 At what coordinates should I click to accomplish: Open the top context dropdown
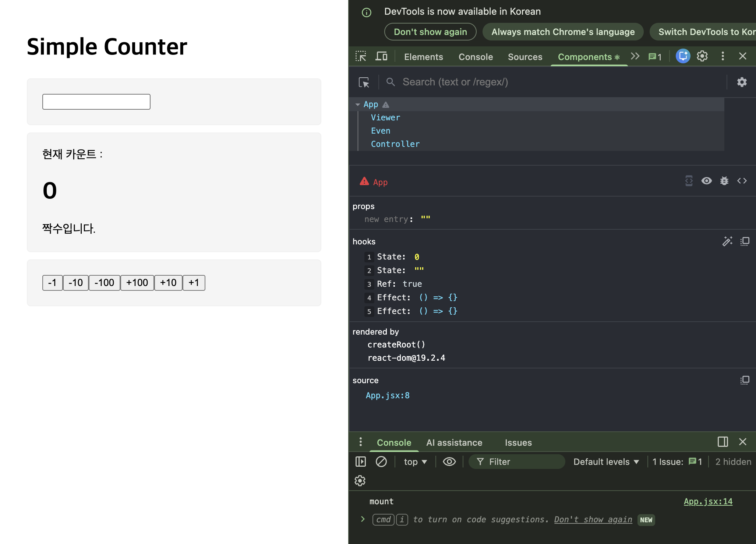[415, 462]
